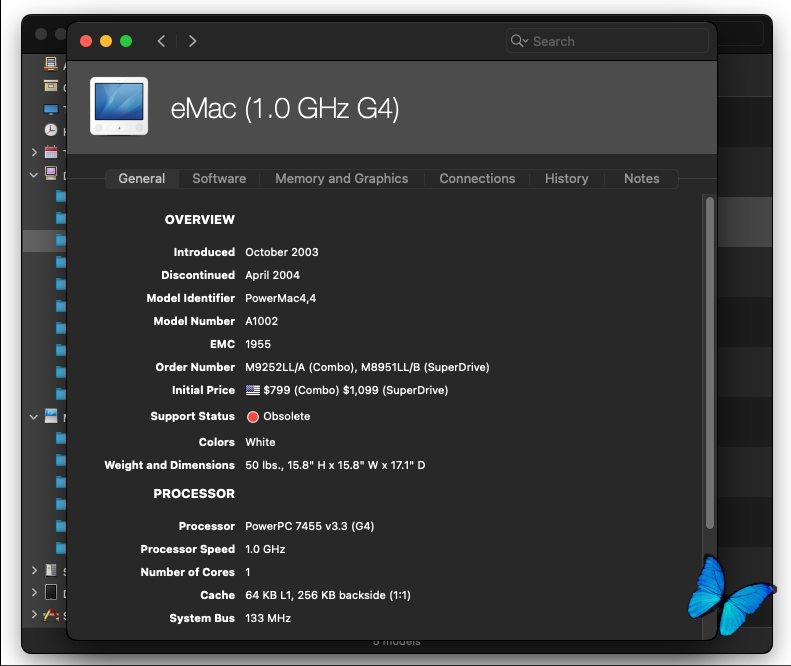Click the "PowerPC 7455 v3.3 (G4)" value
The image size is (791, 666).
pos(310,526)
